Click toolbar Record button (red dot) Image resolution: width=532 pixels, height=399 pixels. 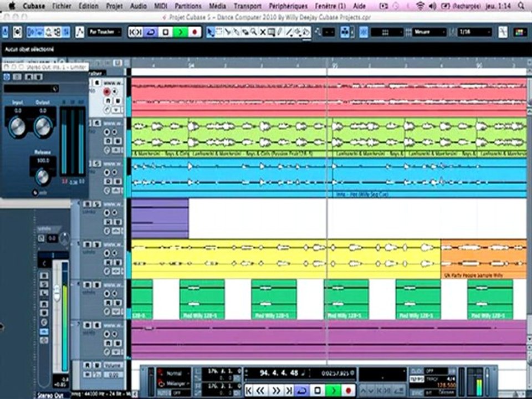point(195,32)
